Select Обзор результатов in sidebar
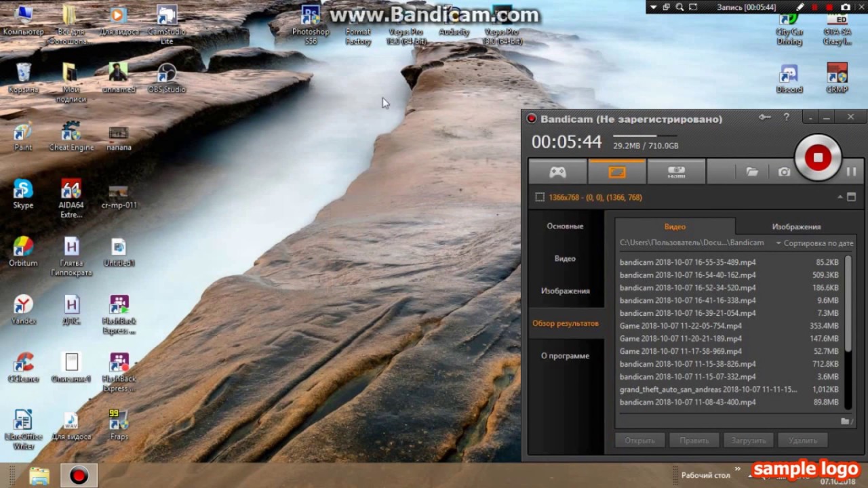The width and height of the screenshot is (868, 488). click(566, 324)
